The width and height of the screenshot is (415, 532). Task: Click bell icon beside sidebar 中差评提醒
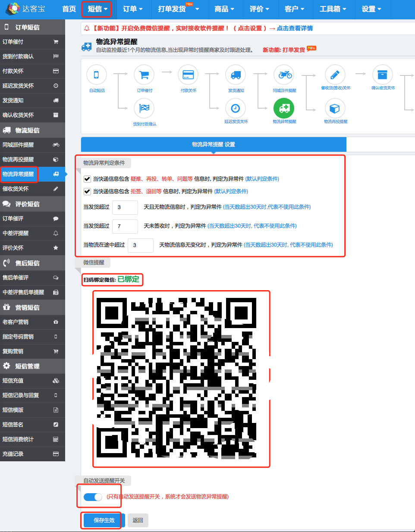click(x=56, y=233)
